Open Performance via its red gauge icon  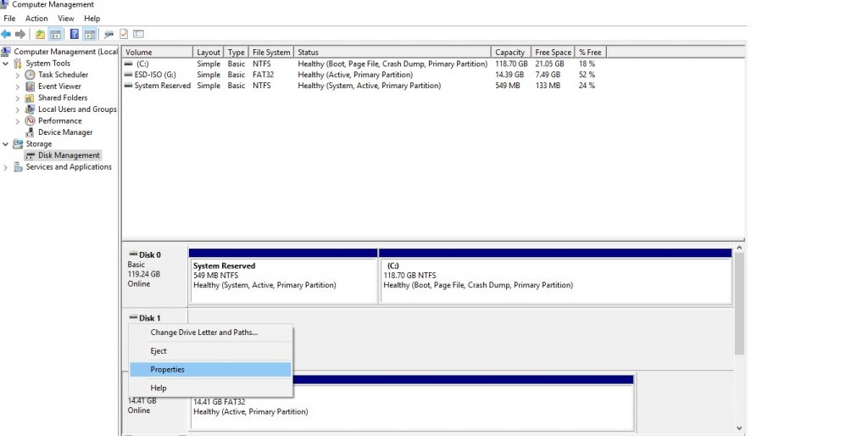pos(30,120)
